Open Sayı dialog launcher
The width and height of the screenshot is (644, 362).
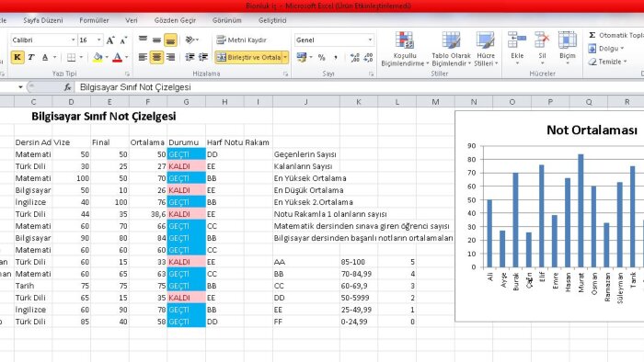tap(371, 74)
